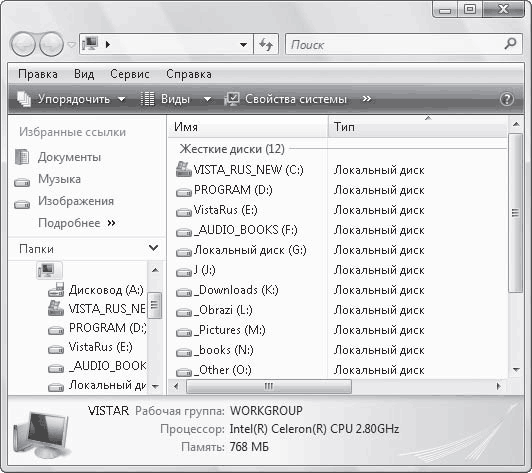This screenshot has width=532, height=473.
Task: Click the Упорядочить toolbar icon
Action: (x=24, y=99)
